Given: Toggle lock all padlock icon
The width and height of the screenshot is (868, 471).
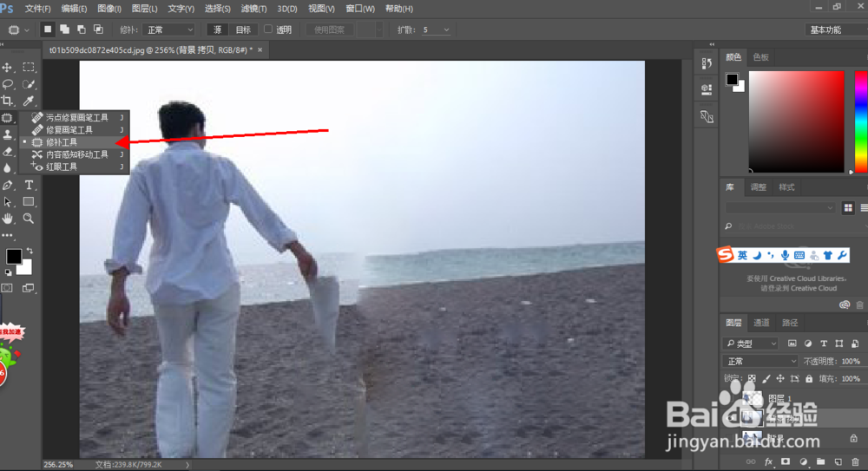Looking at the screenshot, I should [x=809, y=378].
